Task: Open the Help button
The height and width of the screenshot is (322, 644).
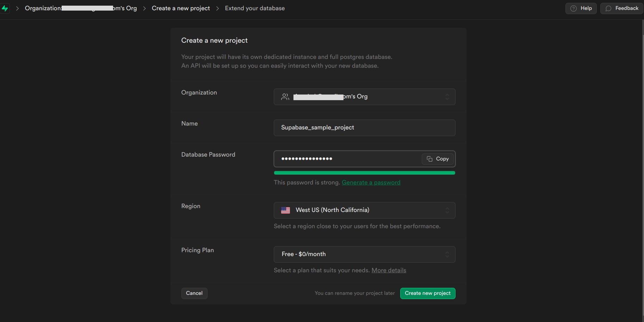Action: click(x=581, y=8)
